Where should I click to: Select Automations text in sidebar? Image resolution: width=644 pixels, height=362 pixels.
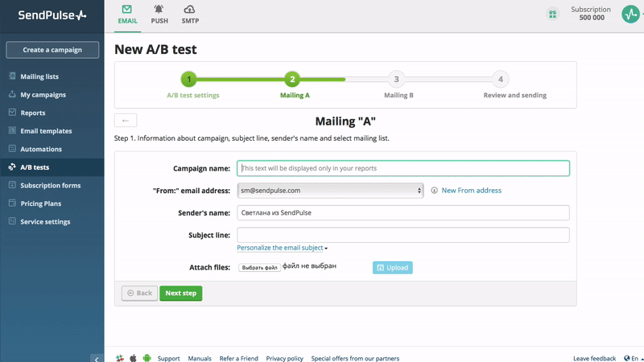tap(41, 149)
